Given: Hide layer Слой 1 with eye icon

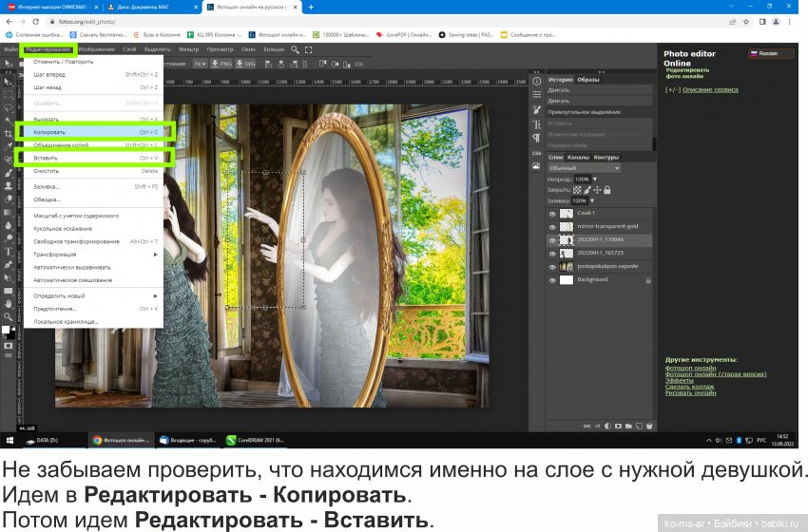Looking at the screenshot, I should coord(552,214).
